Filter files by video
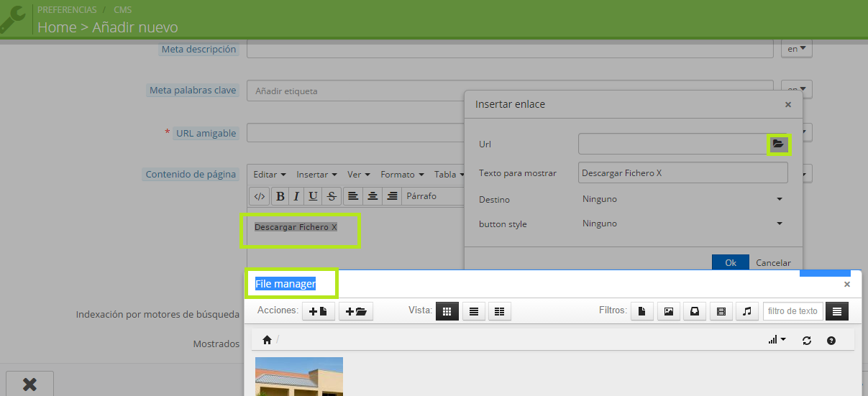Viewport: 868px width, 396px height. click(721, 311)
